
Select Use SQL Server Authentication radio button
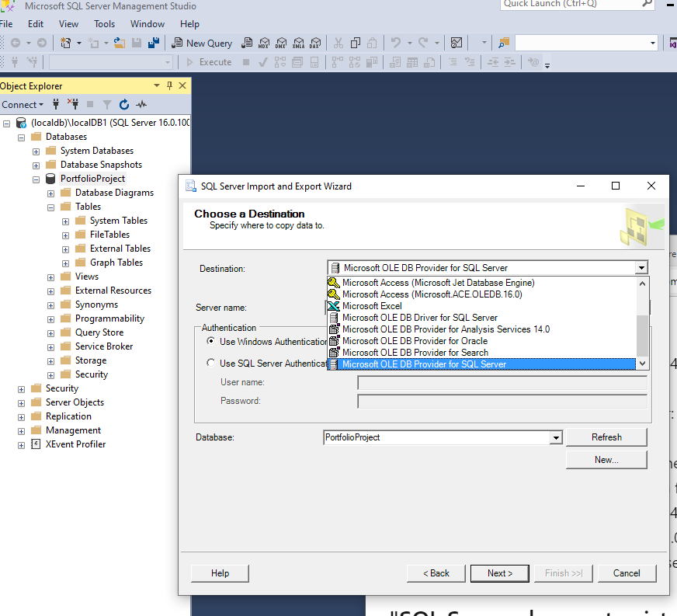[x=210, y=363]
